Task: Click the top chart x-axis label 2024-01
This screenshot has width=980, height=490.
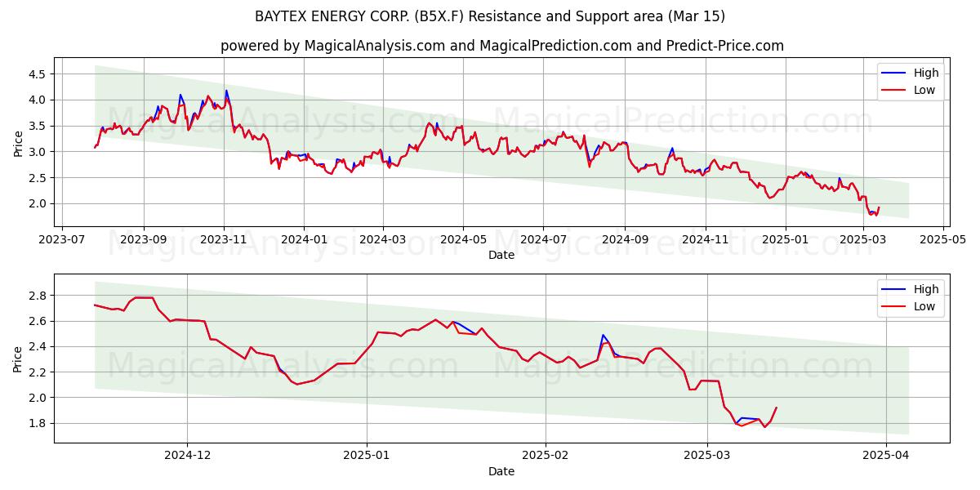Action: (304, 240)
